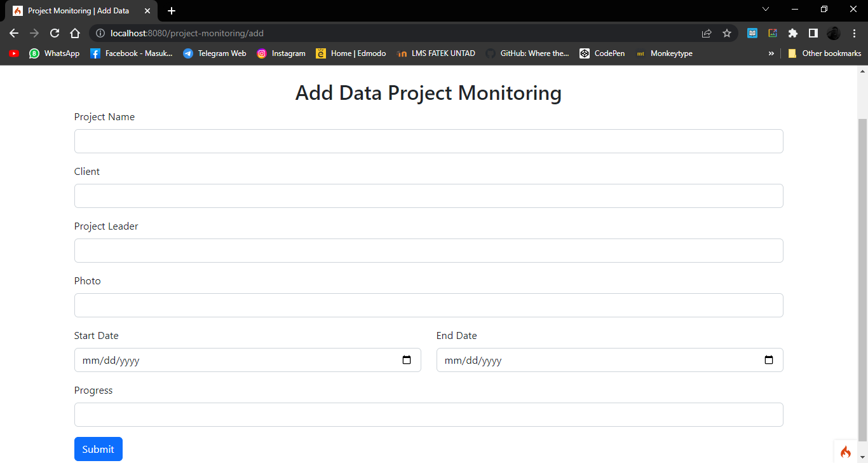Viewport: 868px width, 463px height.
Task: Click the address bar URL
Action: (187, 33)
